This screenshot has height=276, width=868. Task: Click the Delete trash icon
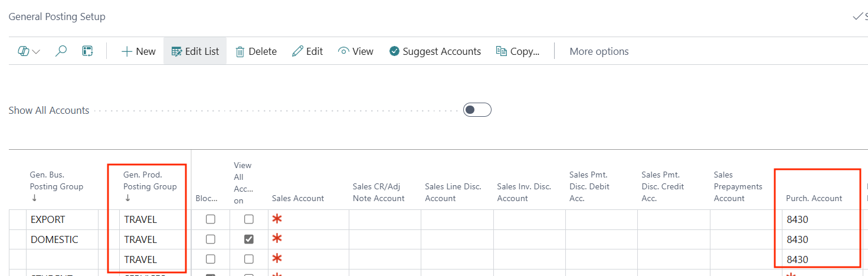point(240,51)
